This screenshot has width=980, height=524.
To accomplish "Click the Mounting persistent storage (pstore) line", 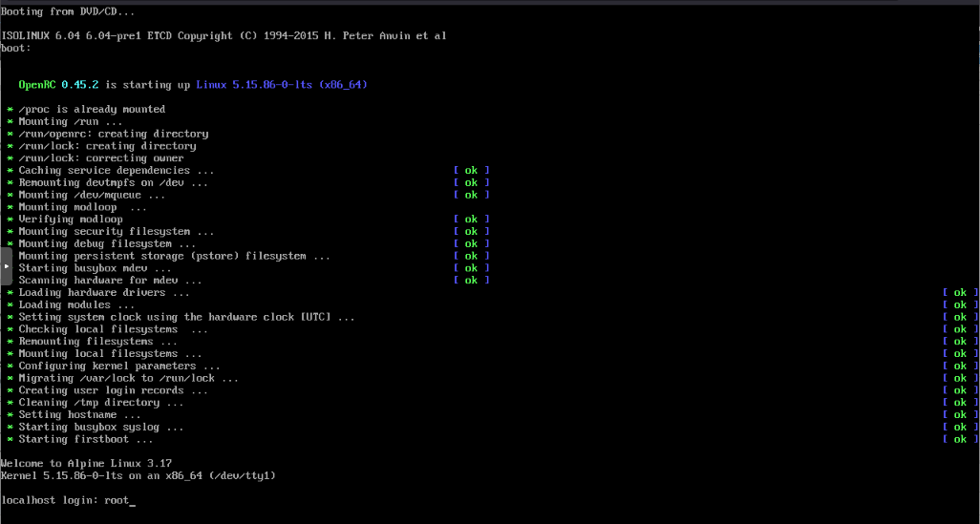I will 174,256.
